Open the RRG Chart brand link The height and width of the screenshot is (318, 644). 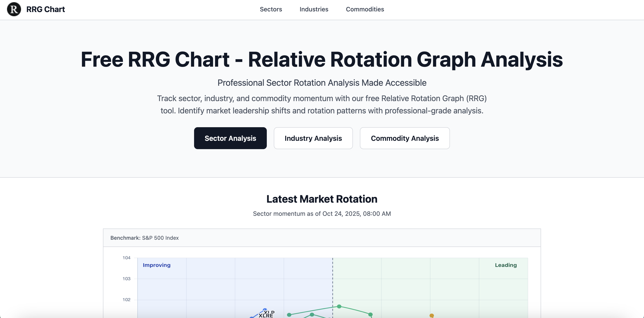[x=46, y=9]
